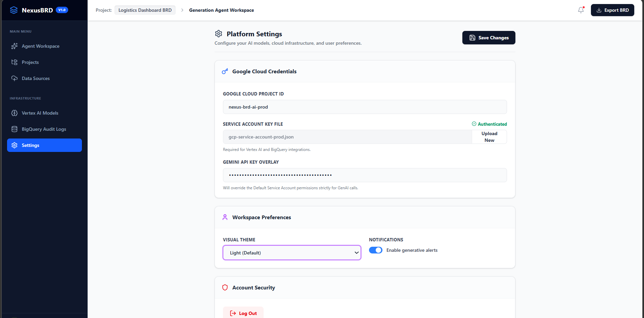Click Upload New key file button
This screenshot has width=644, height=318.
(x=489, y=137)
